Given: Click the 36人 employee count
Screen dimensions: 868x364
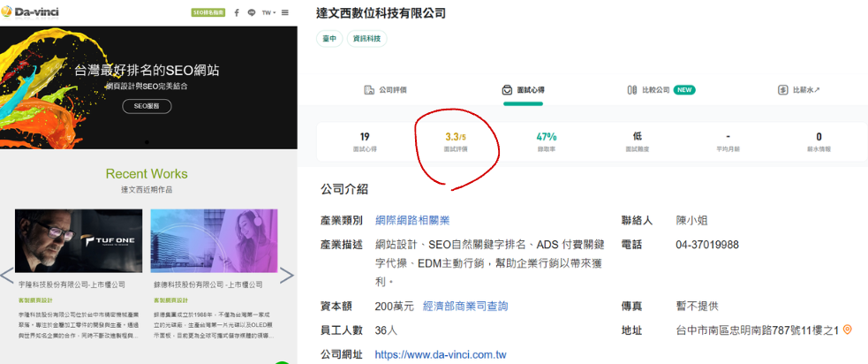Looking at the screenshot, I should [386, 330].
